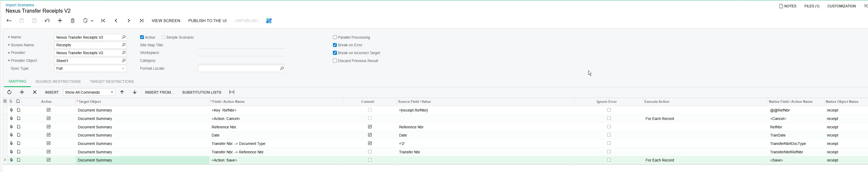868x172 pixels.
Task: Open Customization menu
Action: [x=841, y=6]
